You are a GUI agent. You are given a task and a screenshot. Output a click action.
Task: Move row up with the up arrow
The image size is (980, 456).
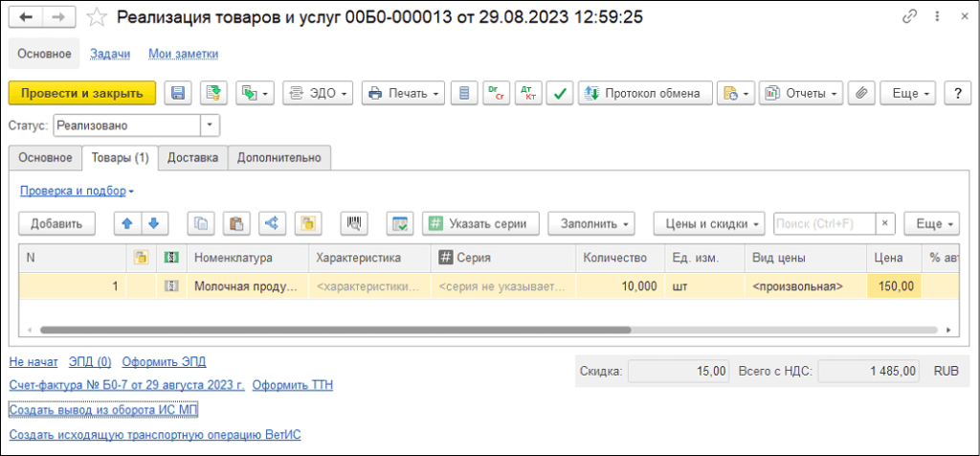click(x=127, y=223)
